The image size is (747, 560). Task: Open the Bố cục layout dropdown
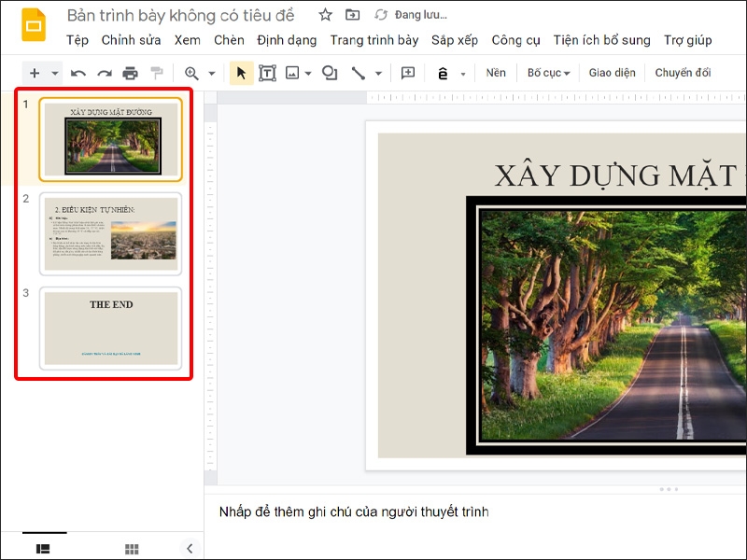[x=548, y=73]
